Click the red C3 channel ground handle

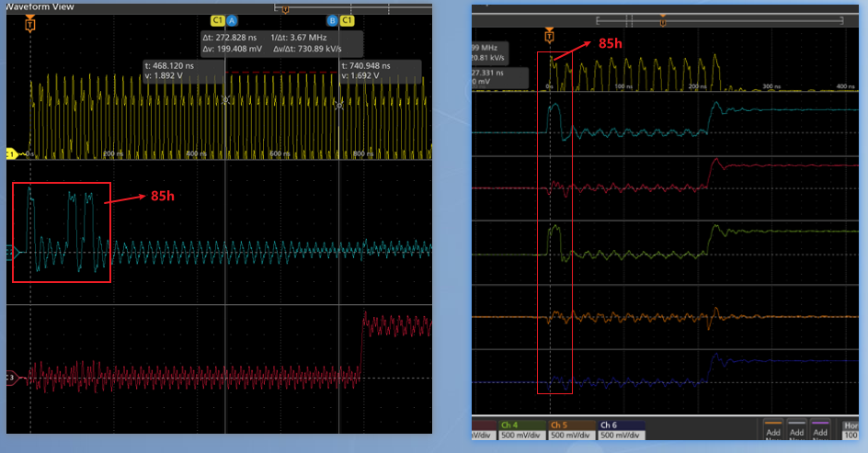[13, 377]
